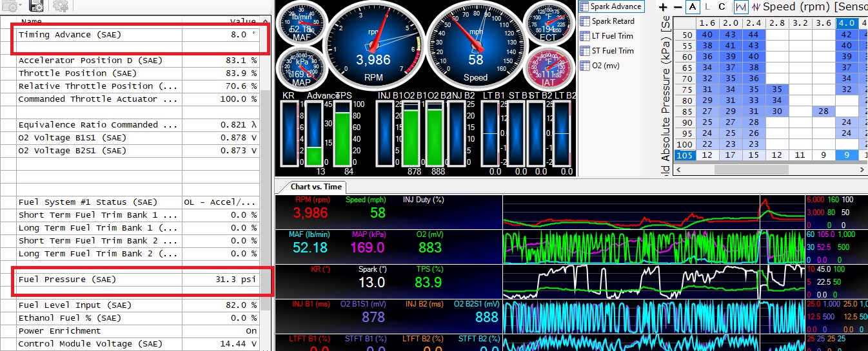868x351 pixels.
Task: Toggle the 'A' average mode button
Action: (x=693, y=6)
